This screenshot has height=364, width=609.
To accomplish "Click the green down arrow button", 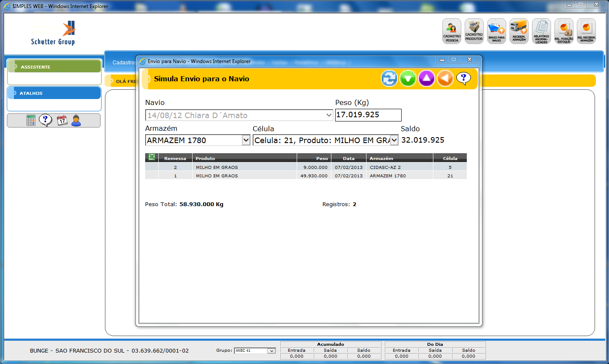I will click(408, 79).
